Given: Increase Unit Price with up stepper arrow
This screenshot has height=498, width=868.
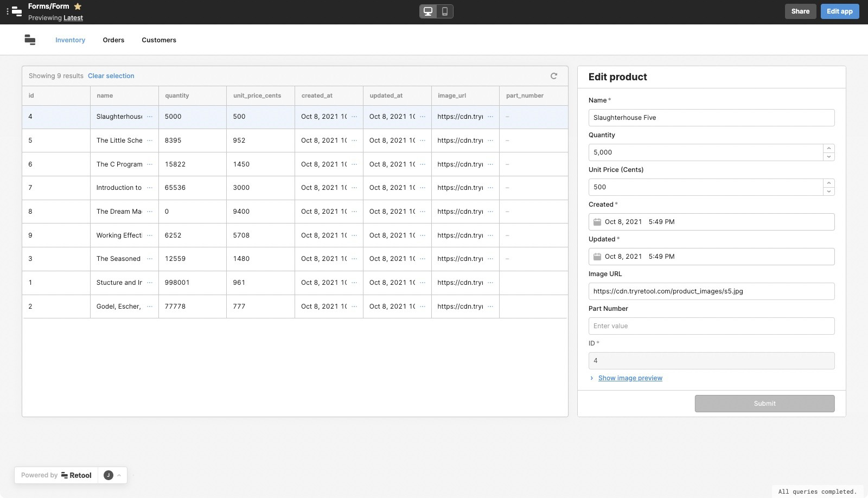Looking at the screenshot, I should [x=828, y=183].
